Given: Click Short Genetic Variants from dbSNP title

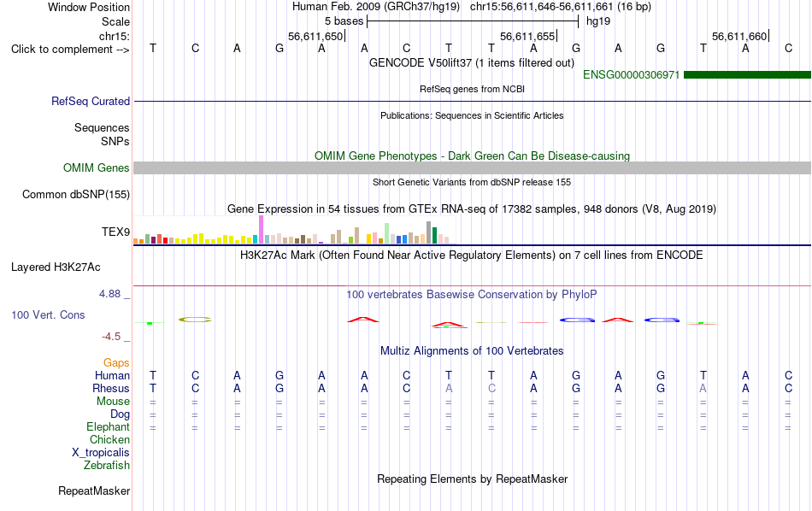Looking at the screenshot, I should tap(472, 182).
